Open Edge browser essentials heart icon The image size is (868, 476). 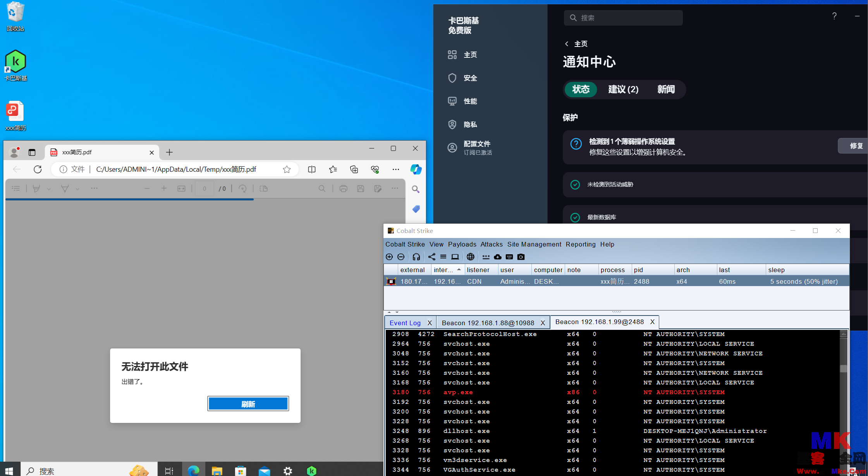tap(375, 169)
